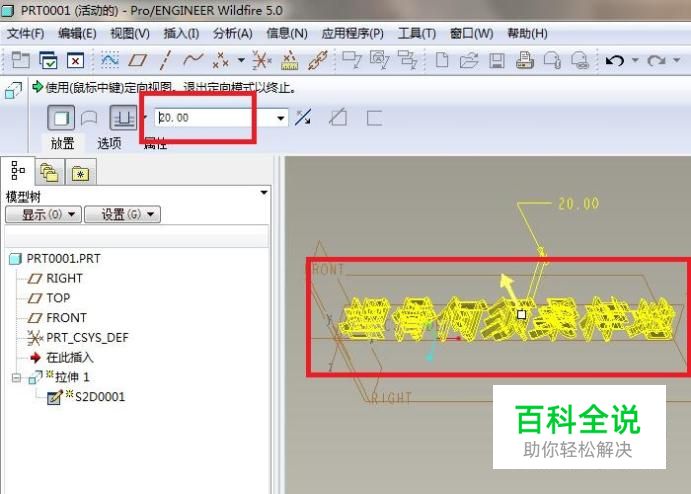Click the greyed find tool icon
Screen dimensions: 691x494
click(x=379, y=60)
